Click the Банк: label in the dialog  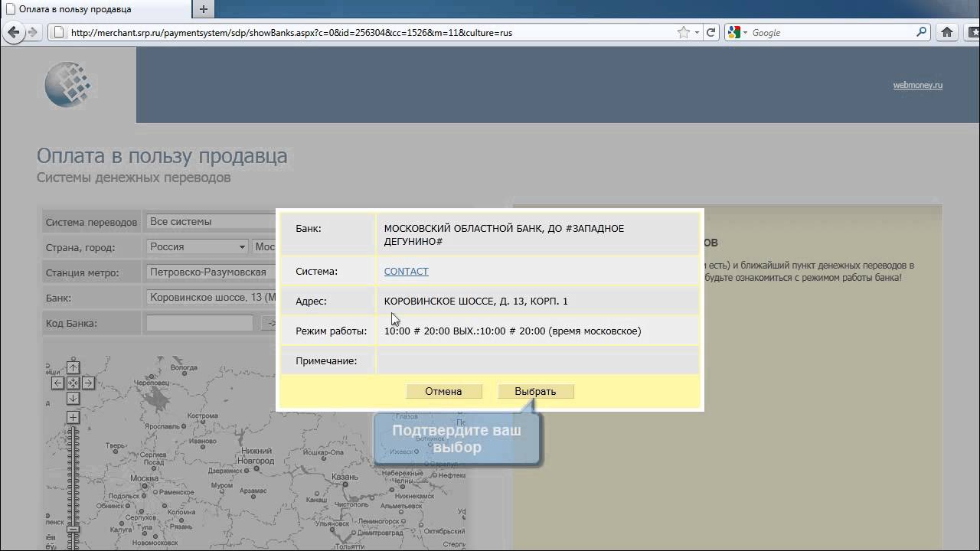(x=309, y=228)
